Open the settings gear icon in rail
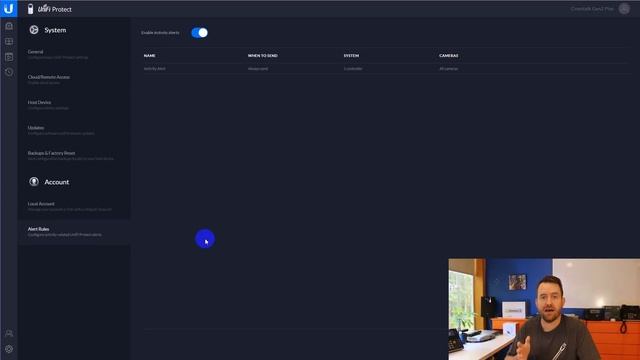 [x=9, y=349]
